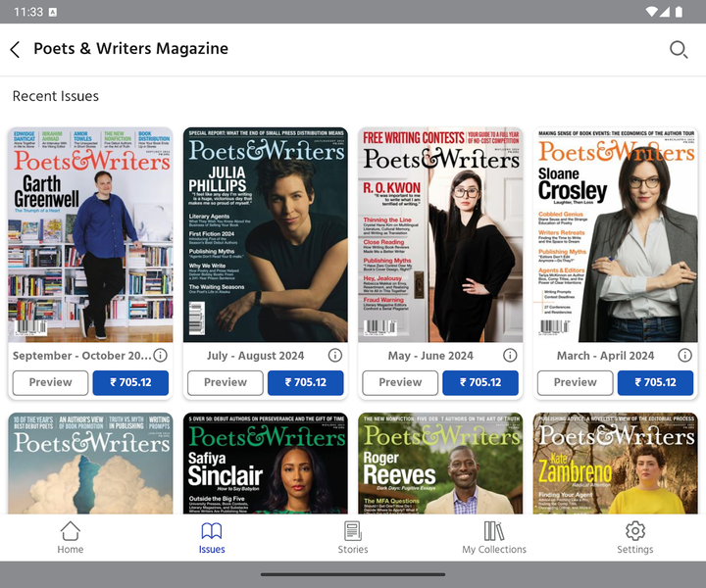Open the Settings tab
This screenshot has width=706, height=588.
(635, 538)
